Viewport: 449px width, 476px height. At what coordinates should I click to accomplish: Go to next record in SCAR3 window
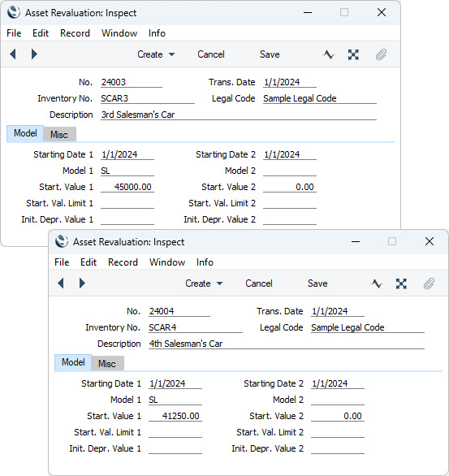34,54
